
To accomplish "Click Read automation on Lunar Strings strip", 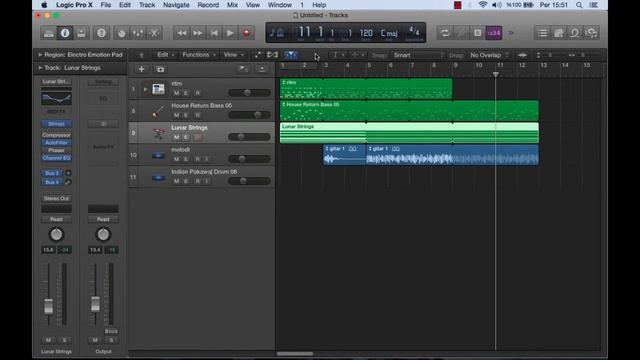I will point(56,219).
